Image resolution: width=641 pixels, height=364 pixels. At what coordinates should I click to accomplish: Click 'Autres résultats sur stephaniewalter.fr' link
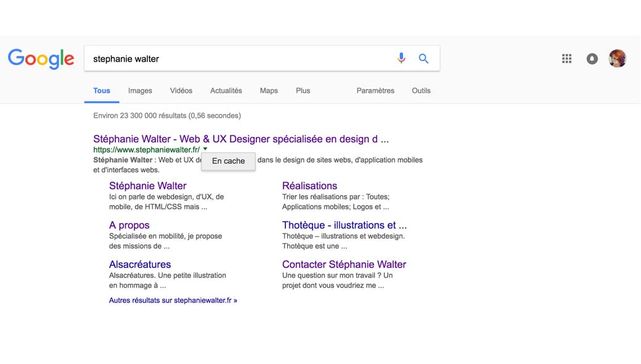pyautogui.click(x=173, y=301)
